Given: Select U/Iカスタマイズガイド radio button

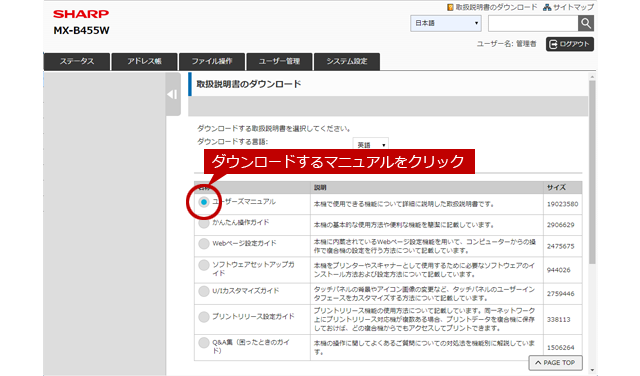Looking at the screenshot, I should coord(204,291).
